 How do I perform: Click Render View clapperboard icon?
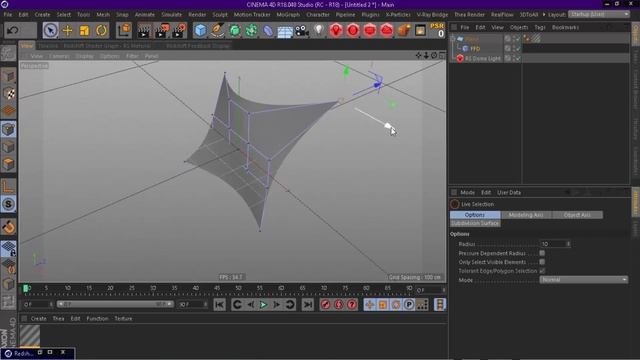[x=144, y=30]
